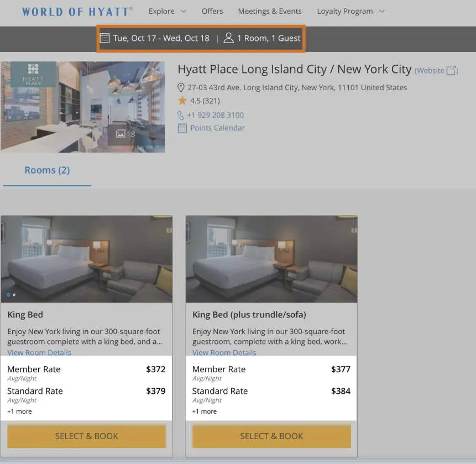The width and height of the screenshot is (476, 464).
Task: Expand +1 more rates for trundle/sofa room
Action: [205, 411]
